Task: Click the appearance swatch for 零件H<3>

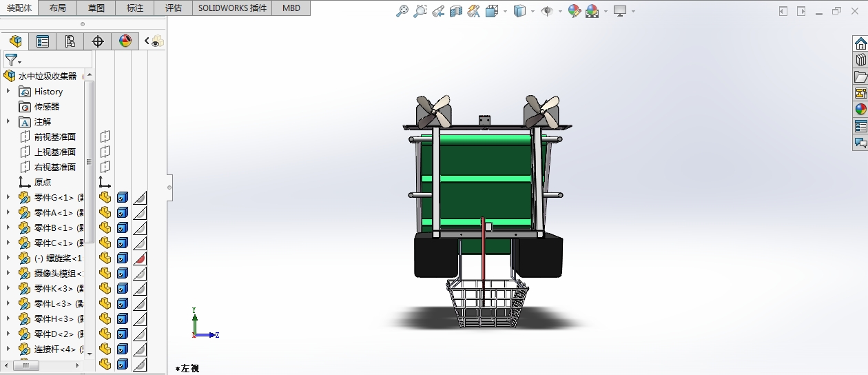Action: pyautogui.click(x=140, y=318)
